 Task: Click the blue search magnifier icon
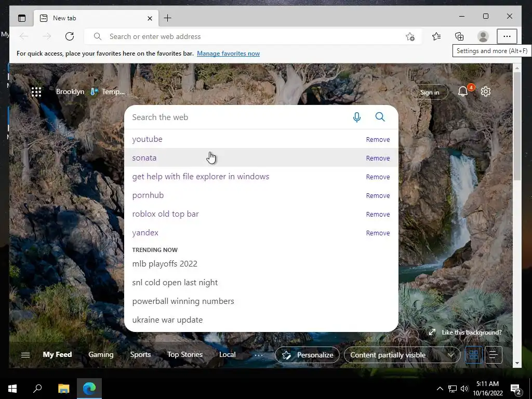(380, 117)
